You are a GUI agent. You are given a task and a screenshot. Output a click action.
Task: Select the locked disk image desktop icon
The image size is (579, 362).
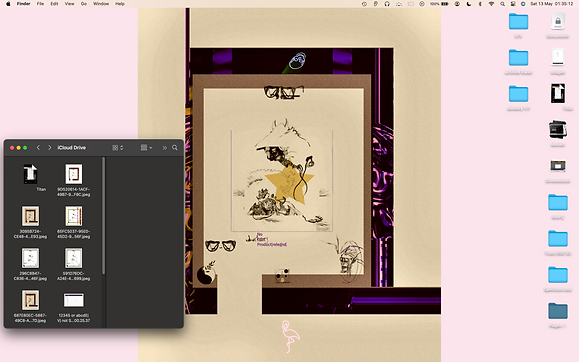click(558, 21)
